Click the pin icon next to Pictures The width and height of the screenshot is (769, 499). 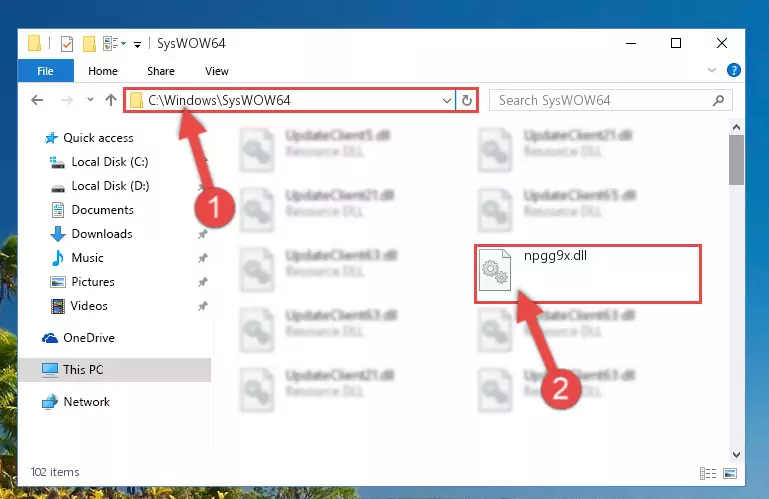[203, 283]
